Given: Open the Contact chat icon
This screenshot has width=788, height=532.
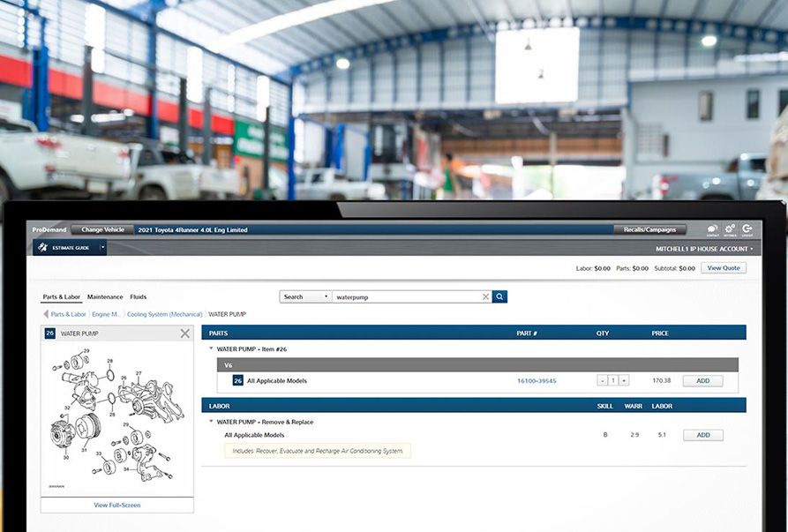Looking at the screenshot, I should point(712,229).
